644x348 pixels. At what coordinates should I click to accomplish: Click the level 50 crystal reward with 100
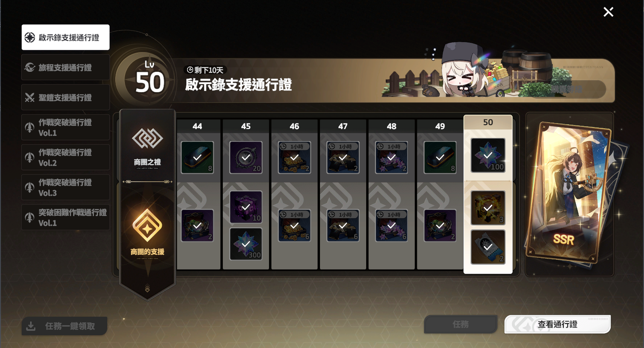point(488,155)
